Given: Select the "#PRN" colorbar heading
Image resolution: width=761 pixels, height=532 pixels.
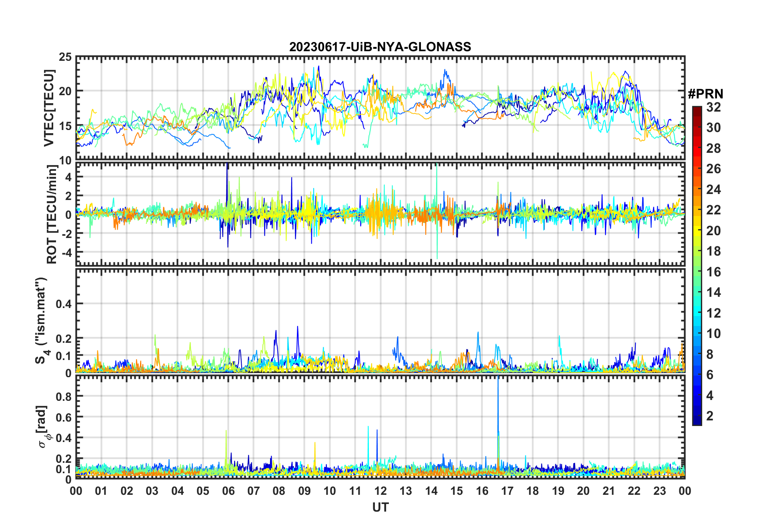Looking at the screenshot, I should [x=705, y=94].
